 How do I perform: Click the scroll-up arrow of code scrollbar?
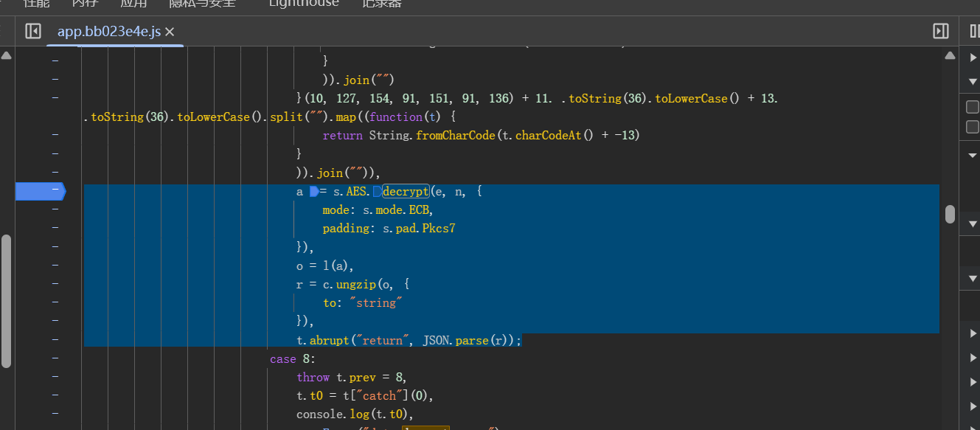pyautogui.click(x=950, y=55)
